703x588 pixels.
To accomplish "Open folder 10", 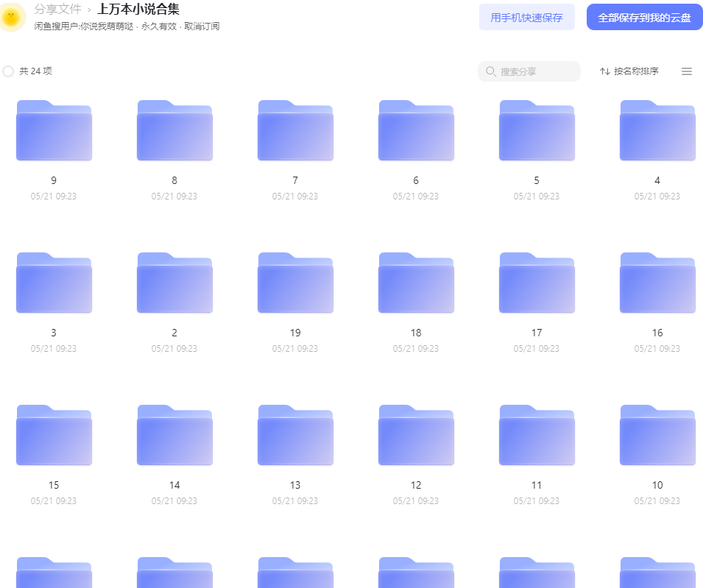I will coord(657,435).
